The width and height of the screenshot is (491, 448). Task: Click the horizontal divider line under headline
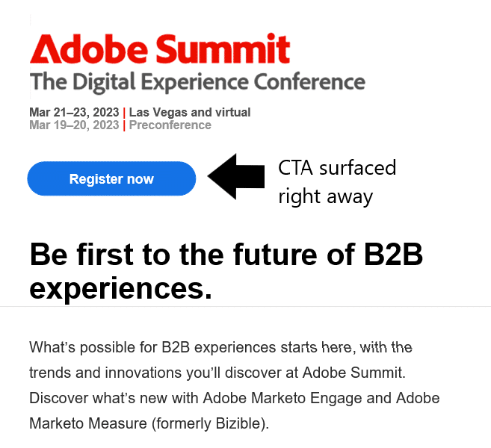click(x=245, y=307)
